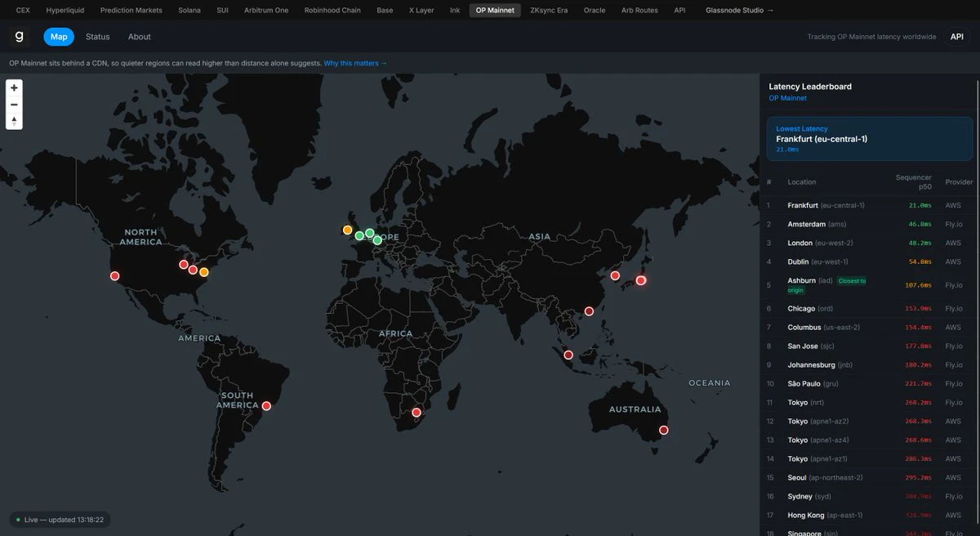Viewport: 980px width, 536px height.
Task: Select the Singapore map marker
Action: pos(568,355)
